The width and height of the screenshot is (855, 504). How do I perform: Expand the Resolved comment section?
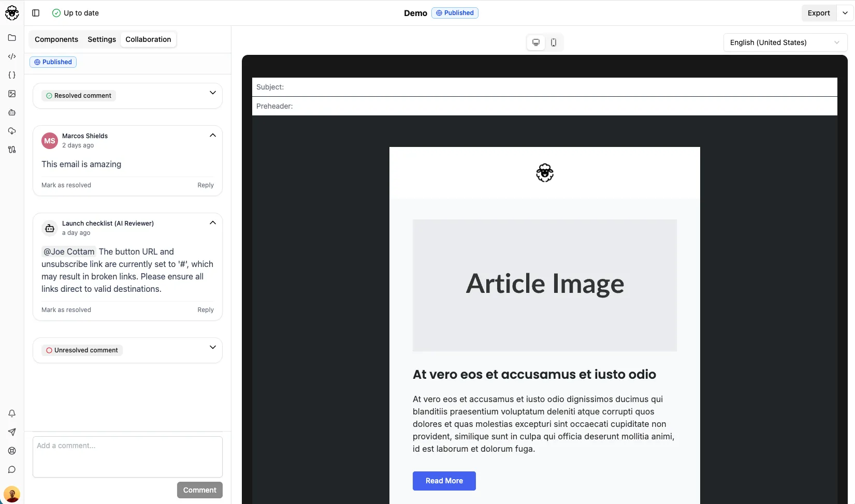coord(213,93)
